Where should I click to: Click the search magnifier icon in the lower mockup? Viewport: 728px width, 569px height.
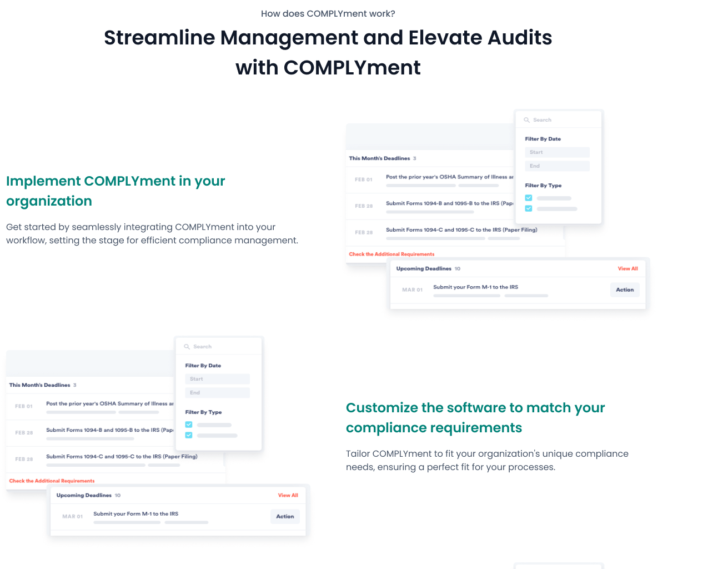pos(187,347)
